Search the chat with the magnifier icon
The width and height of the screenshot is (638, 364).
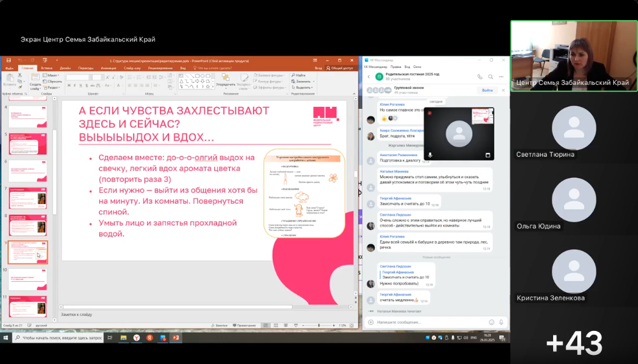[x=490, y=76]
